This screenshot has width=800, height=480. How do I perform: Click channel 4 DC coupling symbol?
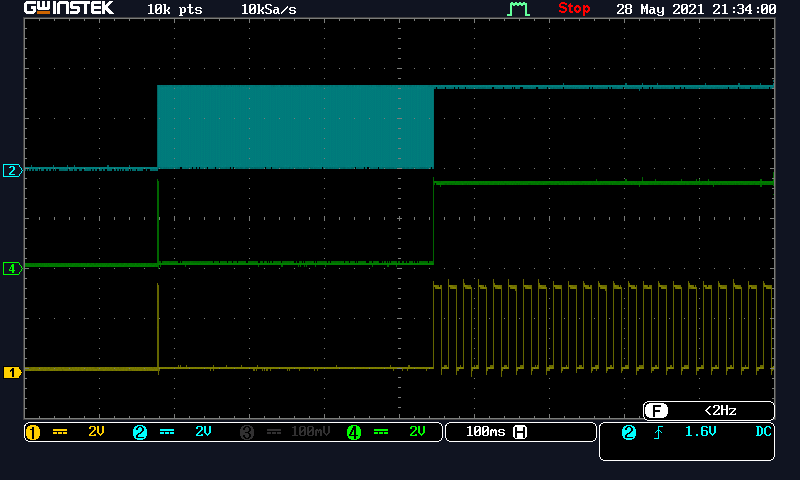point(381,432)
